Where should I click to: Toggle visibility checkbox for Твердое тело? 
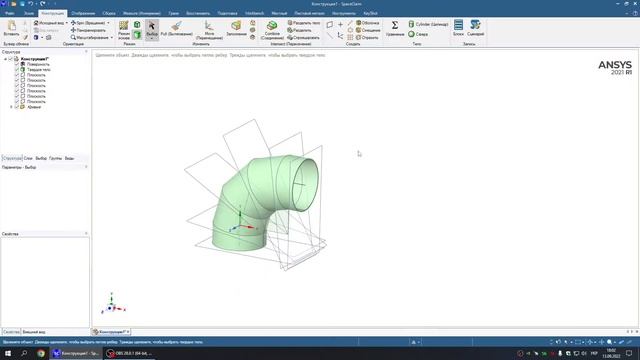tap(17, 69)
